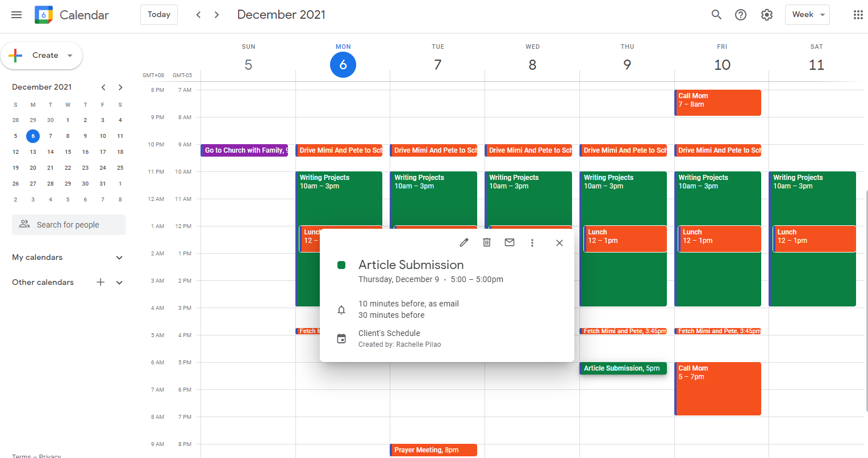Click the Thursday 9 date header
The height and width of the screenshot is (458, 868).
point(627,65)
